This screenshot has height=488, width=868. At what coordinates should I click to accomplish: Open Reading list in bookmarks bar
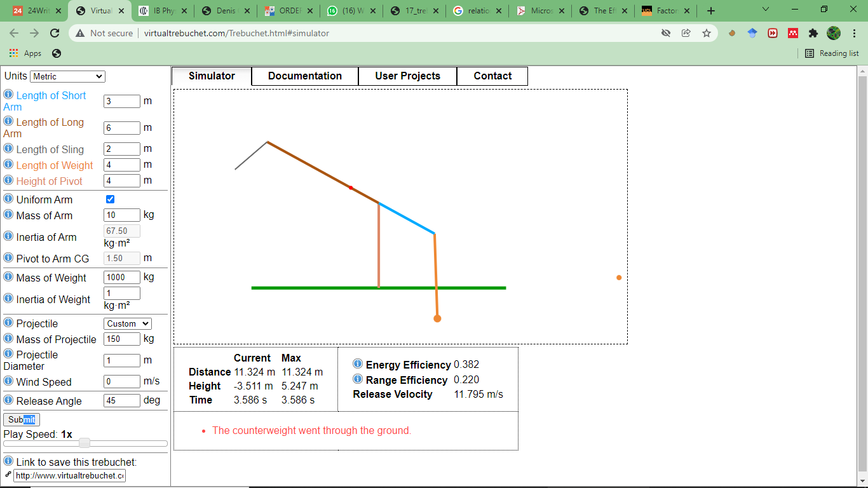click(x=832, y=53)
